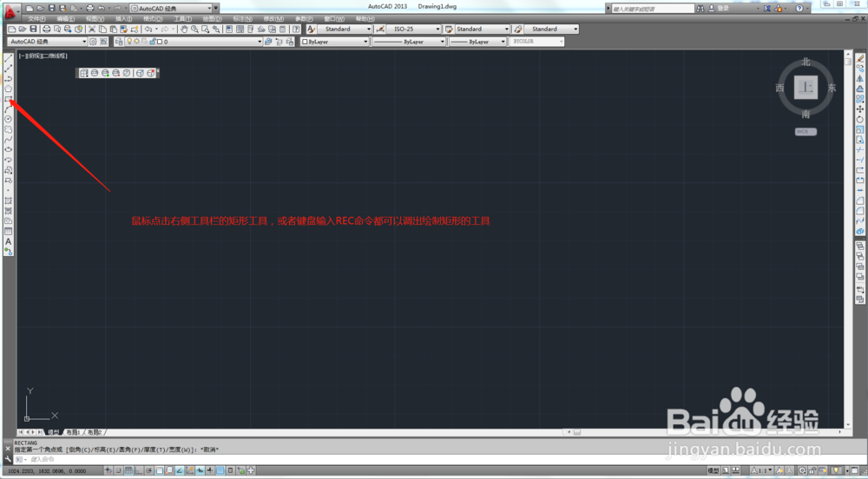The width and height of the screenshot is (868, 479).
Task: Switch to the 布局1 layout tab
Action: 73,432
